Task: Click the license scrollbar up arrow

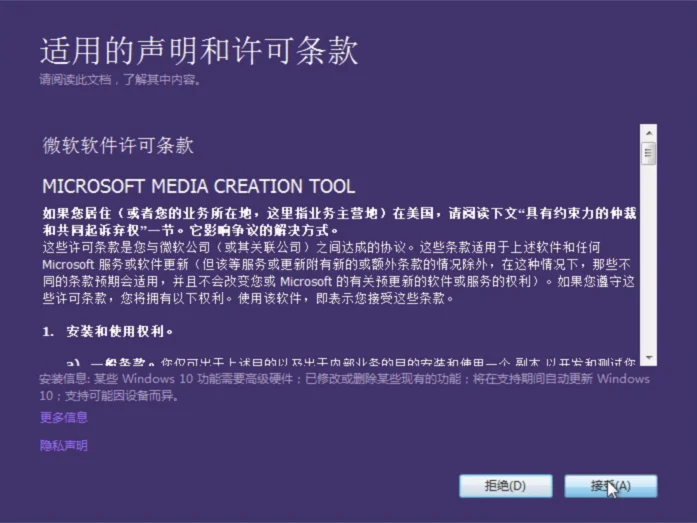Action: click(649, 133)
